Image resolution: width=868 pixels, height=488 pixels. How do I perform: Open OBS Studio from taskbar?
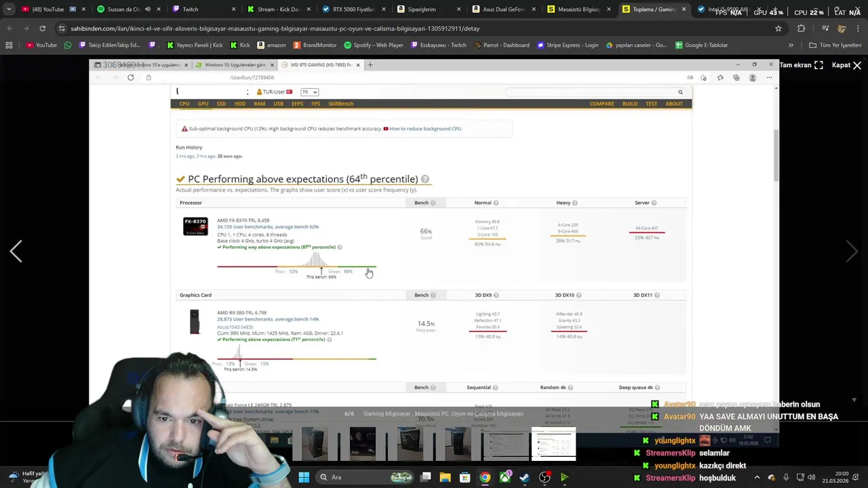tap(545, 477)
